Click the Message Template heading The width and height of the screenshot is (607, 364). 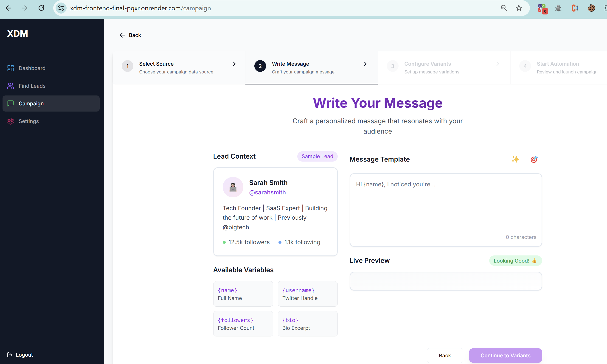[x=379, y=160]
